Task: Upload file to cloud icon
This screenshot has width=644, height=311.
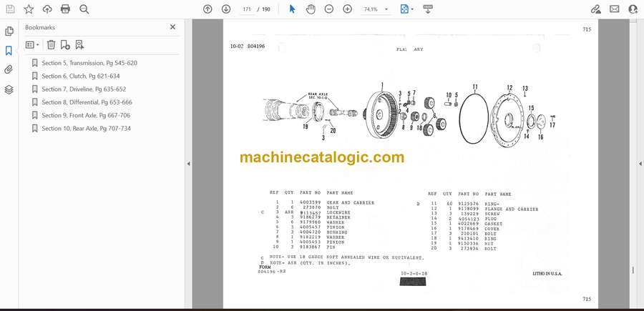Action: [x=47, y=9]
